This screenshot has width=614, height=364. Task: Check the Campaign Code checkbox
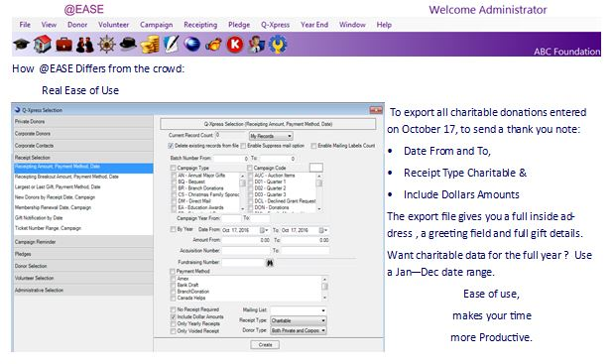(250, 168)
